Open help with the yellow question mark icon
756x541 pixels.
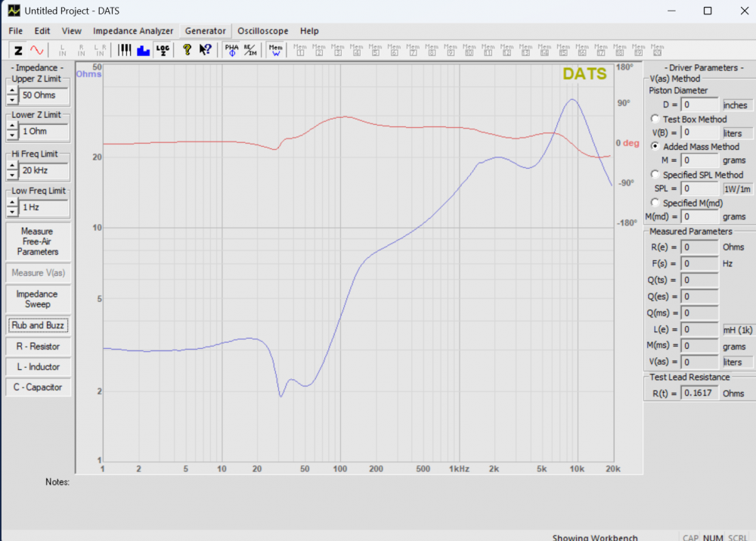pos(187,50)
